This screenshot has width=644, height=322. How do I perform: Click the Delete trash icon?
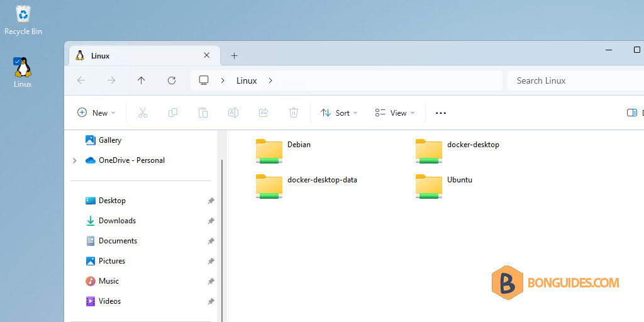pyautogui.click(x=293, y=113)
